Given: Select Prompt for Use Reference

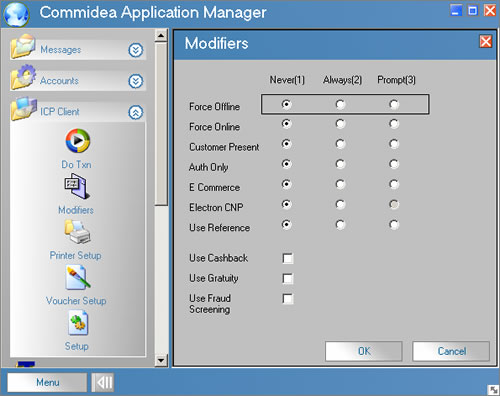Looking at the screenshot, I should 394,225.
